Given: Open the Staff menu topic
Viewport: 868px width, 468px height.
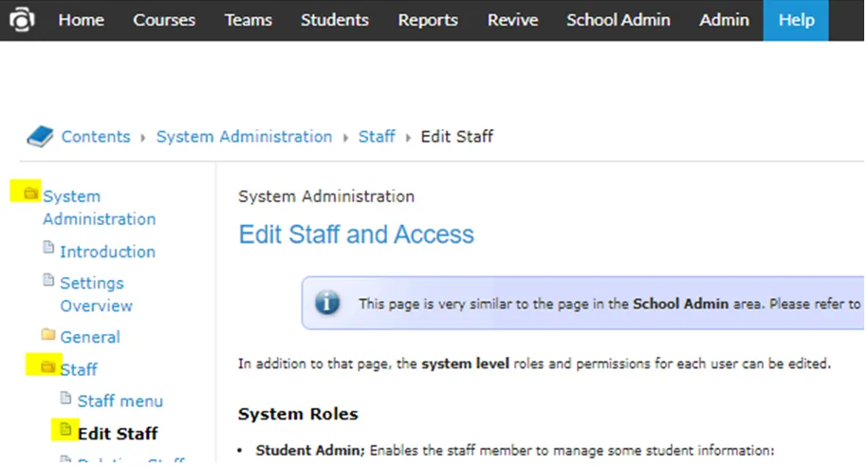Looking at the screenshot, I should [x=120, y=401].
